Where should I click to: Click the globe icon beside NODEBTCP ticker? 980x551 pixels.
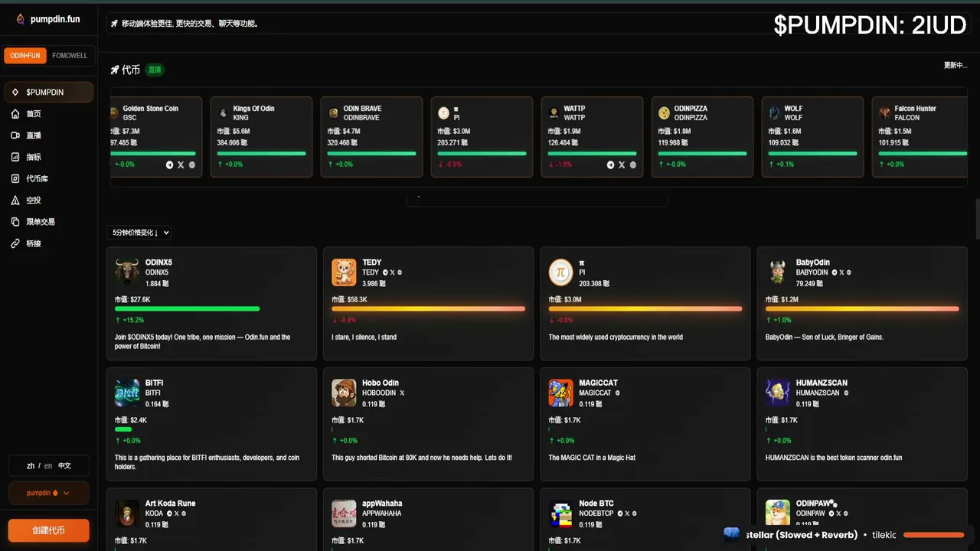point(635,514)
